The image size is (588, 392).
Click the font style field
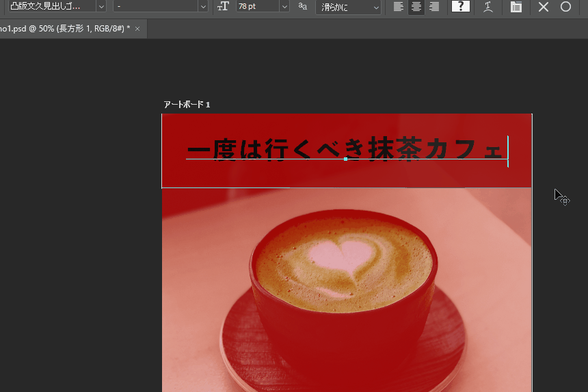156,6
